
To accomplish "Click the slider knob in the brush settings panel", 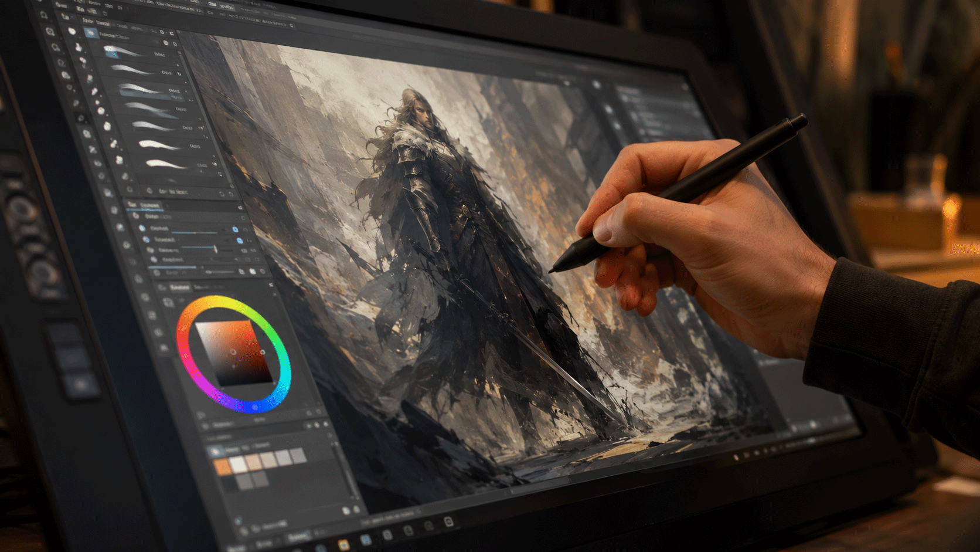I will 216,249.
